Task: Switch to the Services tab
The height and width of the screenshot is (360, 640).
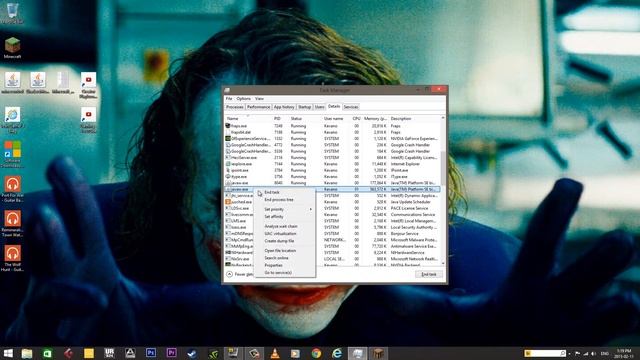Action: point(351,107)
